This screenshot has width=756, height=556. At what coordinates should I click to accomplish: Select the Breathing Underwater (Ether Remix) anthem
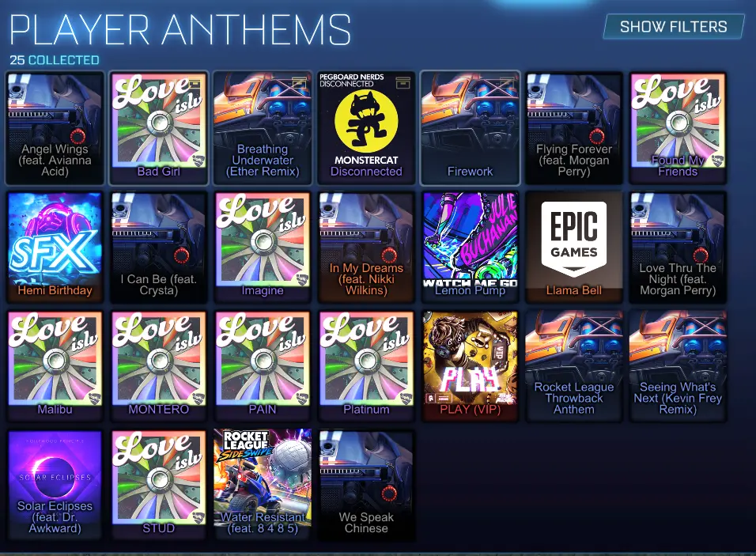(x=263, y=128)
